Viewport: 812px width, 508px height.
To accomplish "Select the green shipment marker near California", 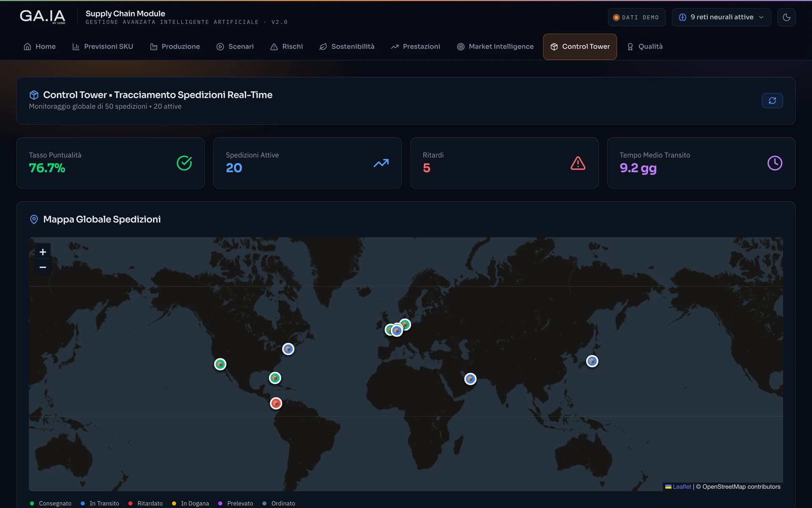I will (x=220, y=364).
